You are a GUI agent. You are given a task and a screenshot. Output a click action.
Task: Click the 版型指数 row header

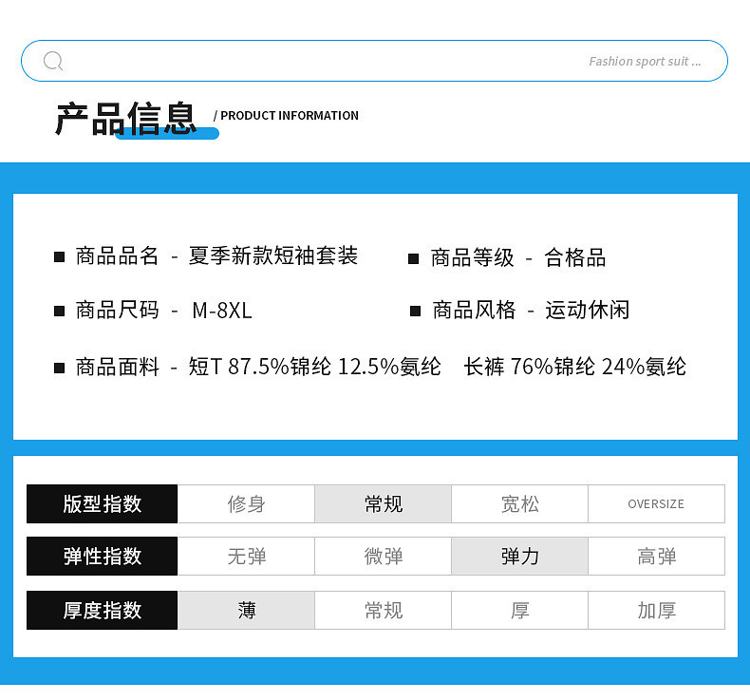[102, 503]
